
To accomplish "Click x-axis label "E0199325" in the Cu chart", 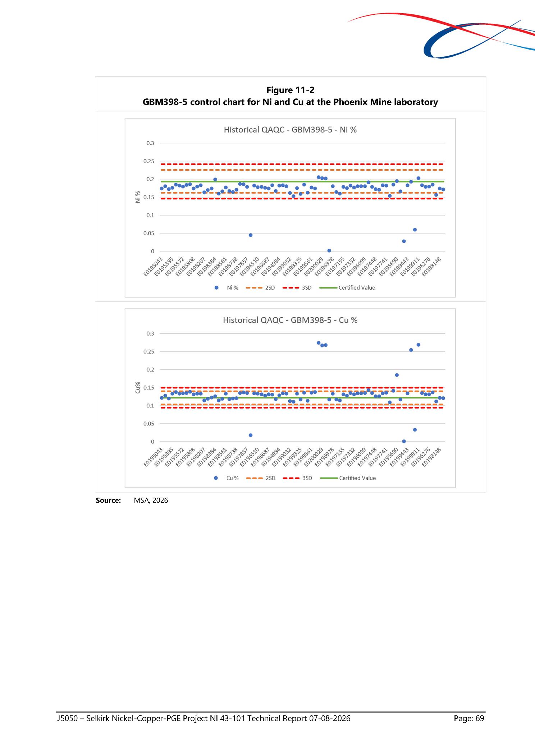I will click(292, 457).
